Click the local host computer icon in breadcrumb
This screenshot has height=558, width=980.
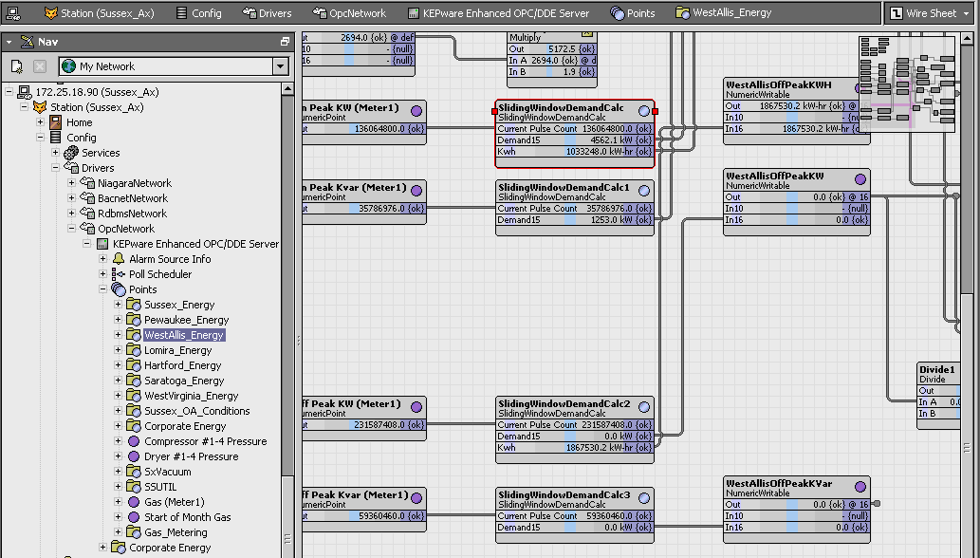[x=15, y=13]
